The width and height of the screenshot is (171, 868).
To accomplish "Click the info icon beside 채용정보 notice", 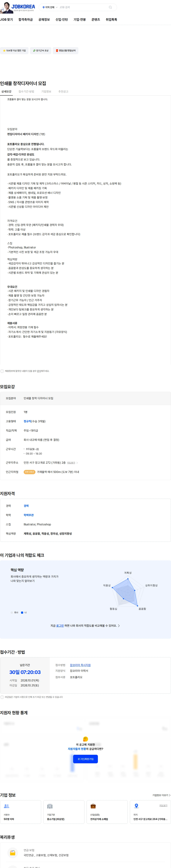I will pos(2,371).
